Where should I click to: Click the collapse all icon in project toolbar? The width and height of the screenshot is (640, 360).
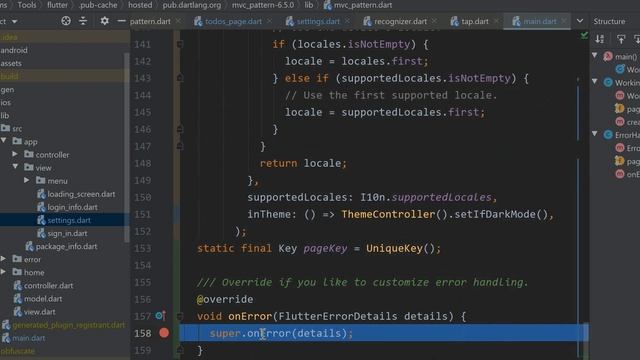(83, 21)
